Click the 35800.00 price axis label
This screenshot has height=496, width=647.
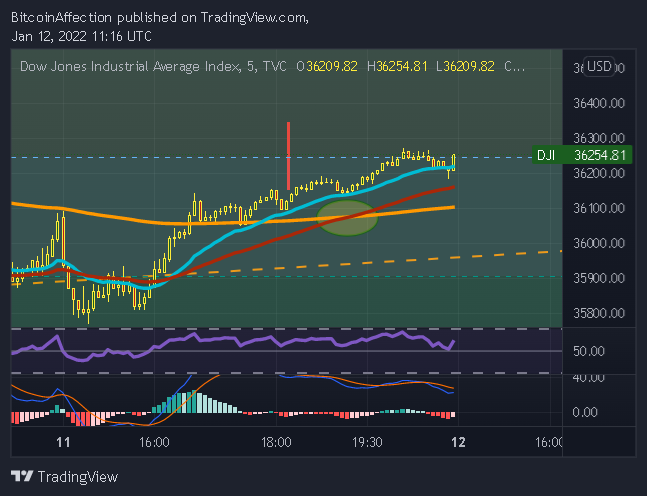pos(599,313)
